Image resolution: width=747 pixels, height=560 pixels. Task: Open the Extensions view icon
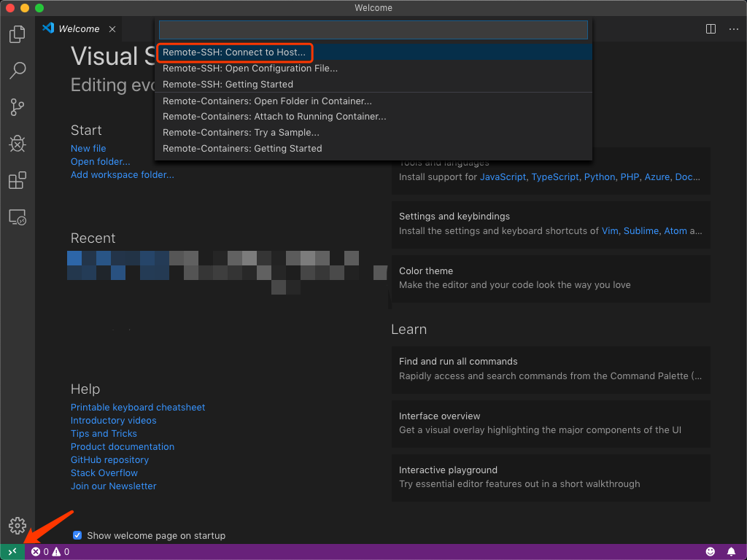coord(18,180)
